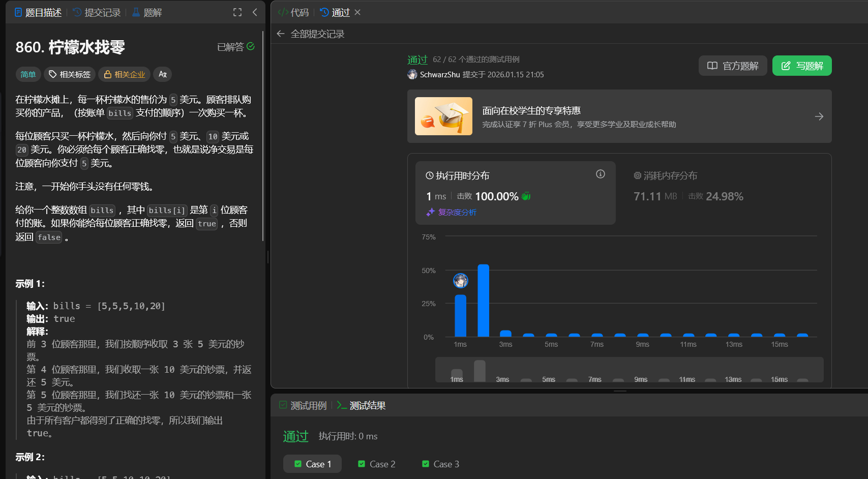This screenshot has height=479, width=868.
Task: Close the 通过 submission tab
Action: click(x=357, y=12)
